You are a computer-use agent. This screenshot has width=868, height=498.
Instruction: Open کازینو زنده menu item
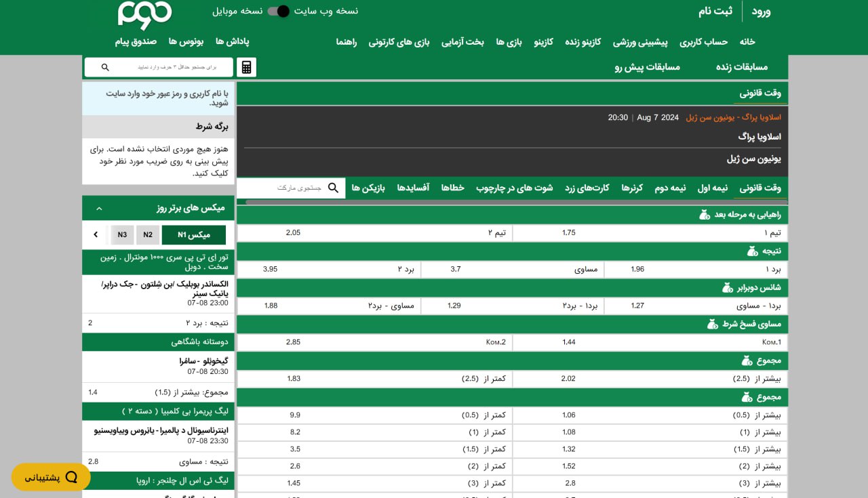point(583,41)
